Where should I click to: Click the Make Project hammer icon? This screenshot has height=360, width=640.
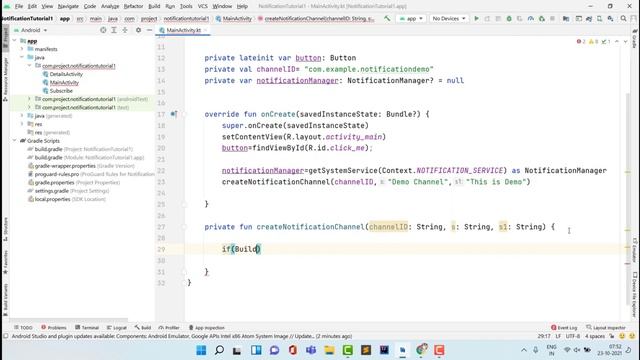[387, 18]
